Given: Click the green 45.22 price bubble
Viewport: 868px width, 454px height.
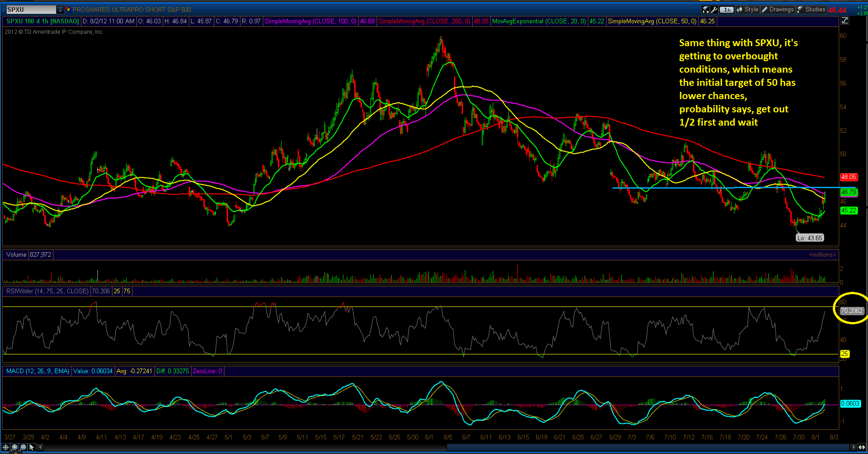Looking at the screenshot, I should [849, 210].
